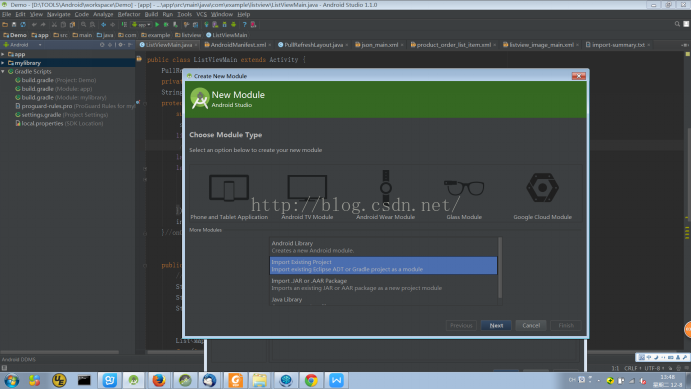Screen dimensions: 692x389
Task: Open the SDK Manager icon
Action: pos(224,25)
